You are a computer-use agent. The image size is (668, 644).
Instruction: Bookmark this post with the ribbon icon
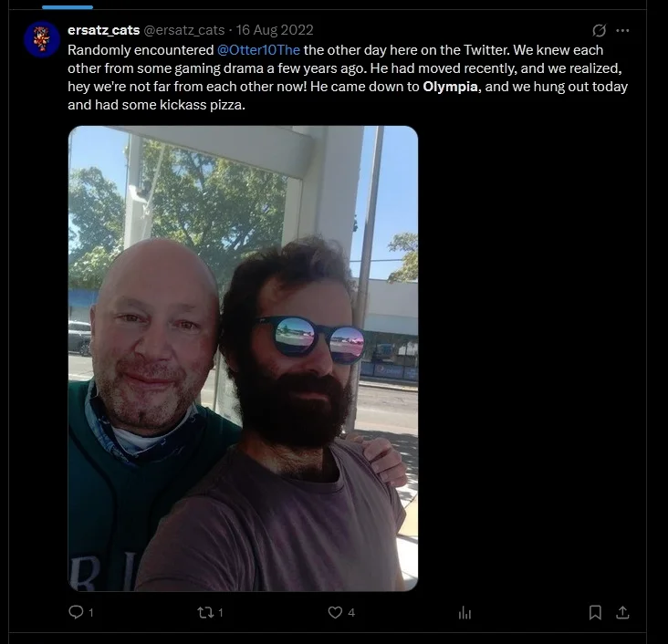coord(595,612)
